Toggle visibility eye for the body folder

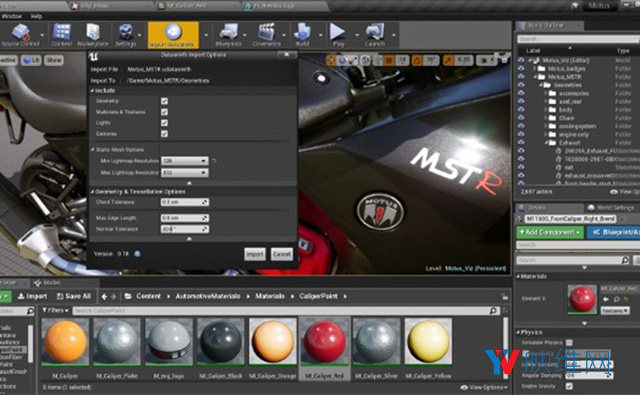[x=521, y=110]
